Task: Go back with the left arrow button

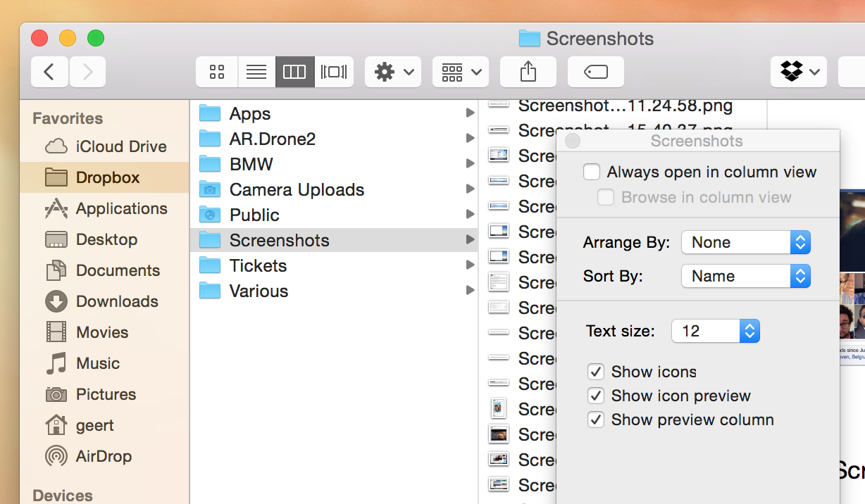Action: tap(49, 72)
